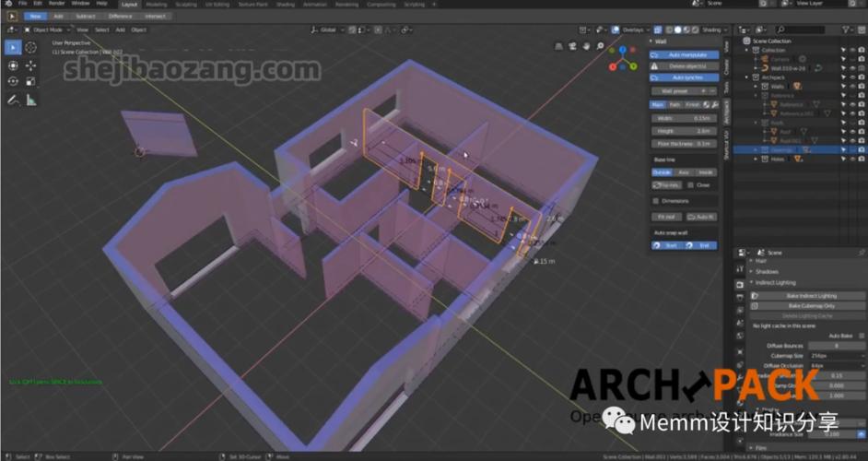This screenshot has height=461, width=868.
Task: Toggle render camera icon on Openings row
Action: point(862,149)
